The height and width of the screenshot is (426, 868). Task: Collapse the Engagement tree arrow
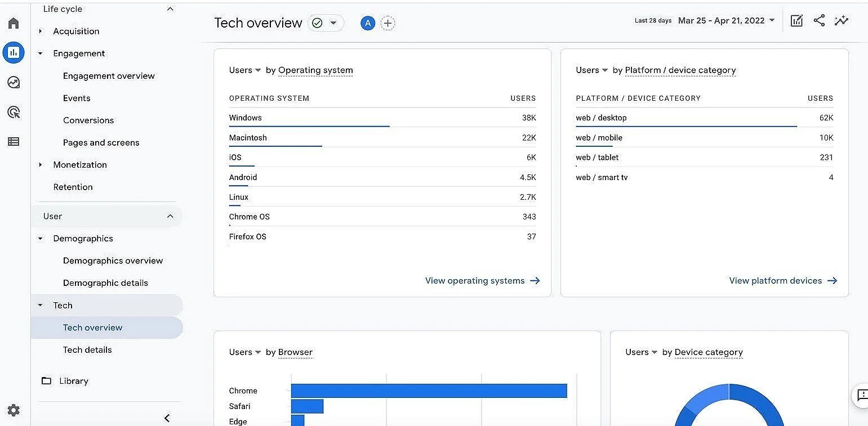[41, 53]
